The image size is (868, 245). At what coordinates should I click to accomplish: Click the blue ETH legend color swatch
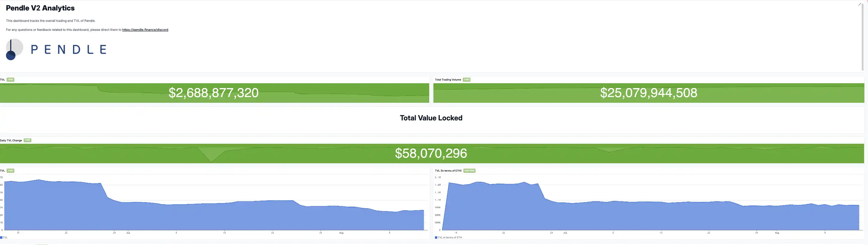pos(436,238)
